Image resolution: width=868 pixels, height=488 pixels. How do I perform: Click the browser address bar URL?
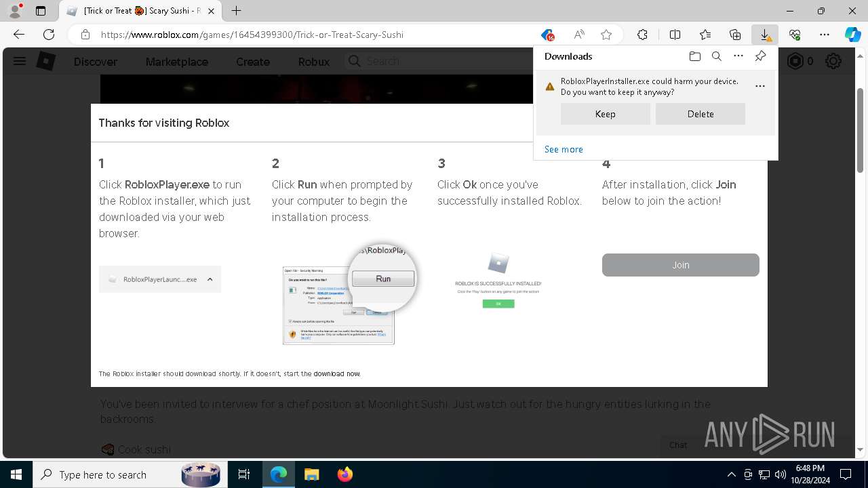(x=252, y=35)
